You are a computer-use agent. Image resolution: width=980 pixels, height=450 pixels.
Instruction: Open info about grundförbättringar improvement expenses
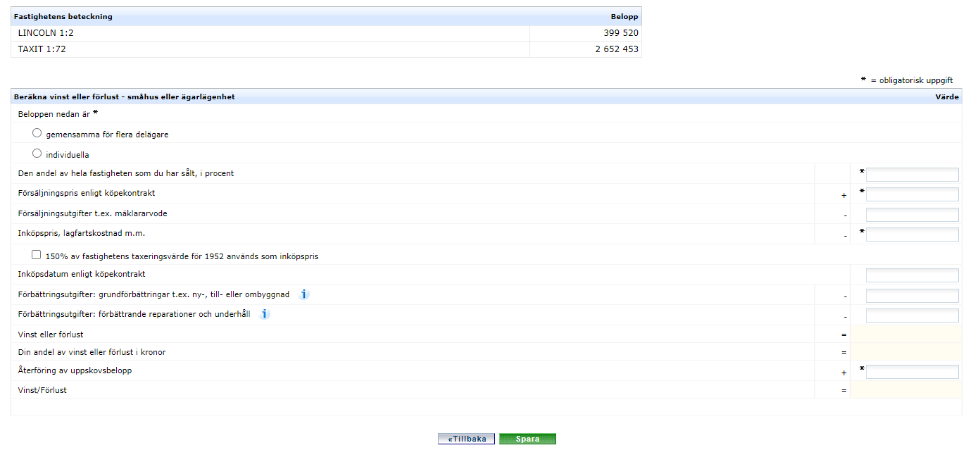click(303, 294)
